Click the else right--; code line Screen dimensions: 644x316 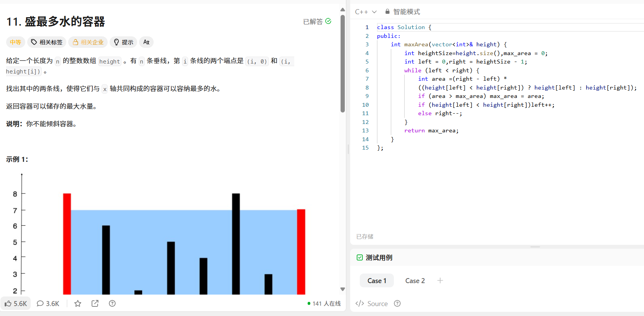tap(440, 113)
